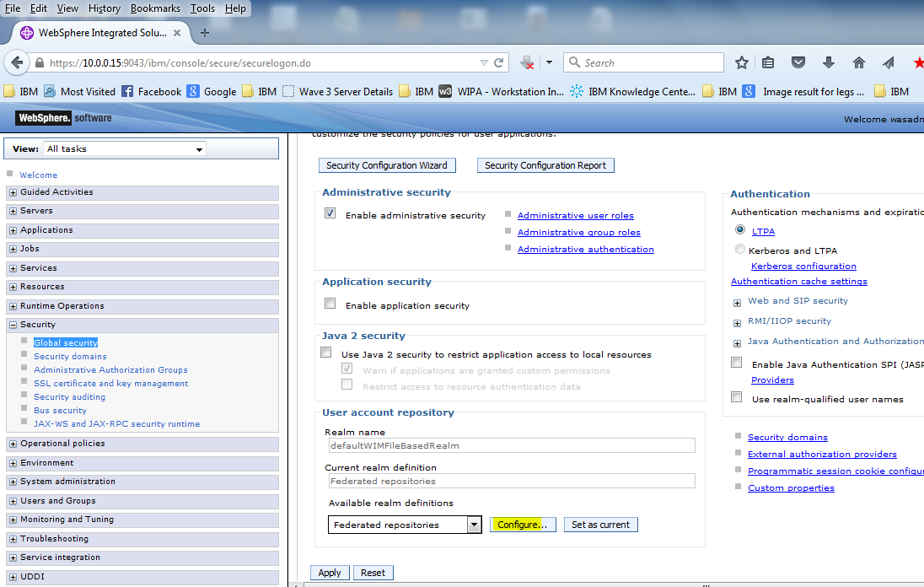Open SSL certificate and key management
This screenshot has width=924, height=587.
pyautogui.click(x=110, y=384)
